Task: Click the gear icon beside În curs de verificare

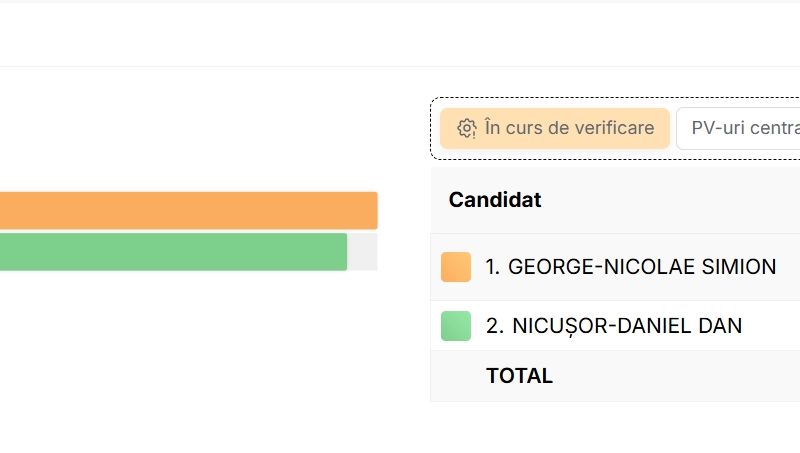Action: pos(466,129)
